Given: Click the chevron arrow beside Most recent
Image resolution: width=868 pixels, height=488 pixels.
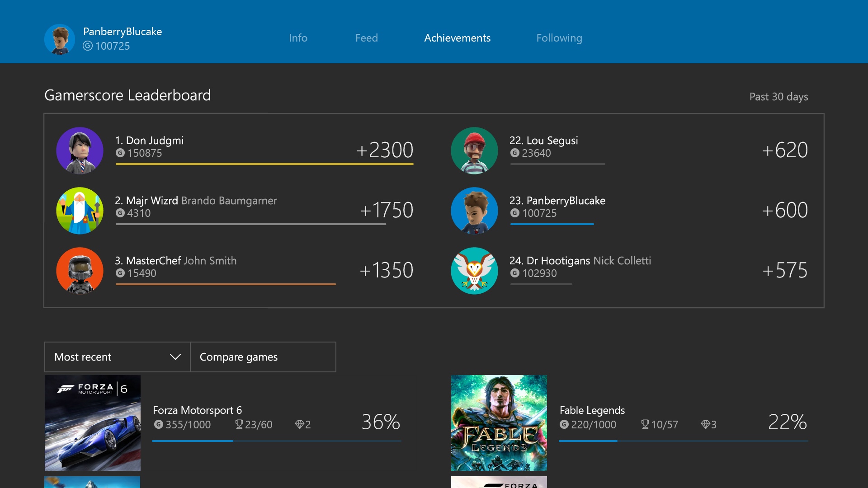Looking at the screenshot, I should coord(175,357).
